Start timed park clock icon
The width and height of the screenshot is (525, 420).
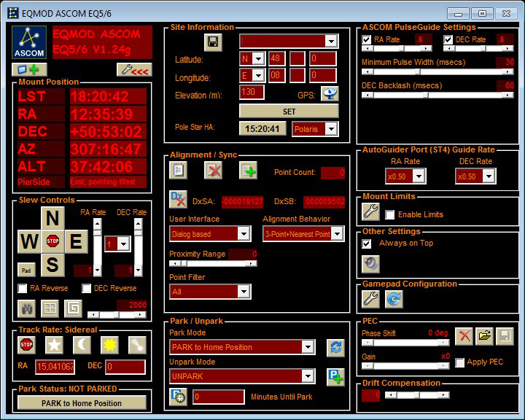tap(178, 397)
